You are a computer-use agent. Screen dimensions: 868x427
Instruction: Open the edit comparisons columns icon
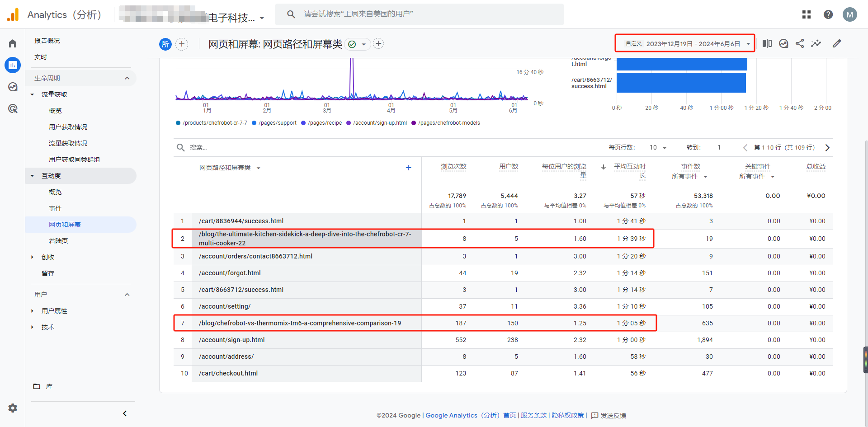coord(767,43)
